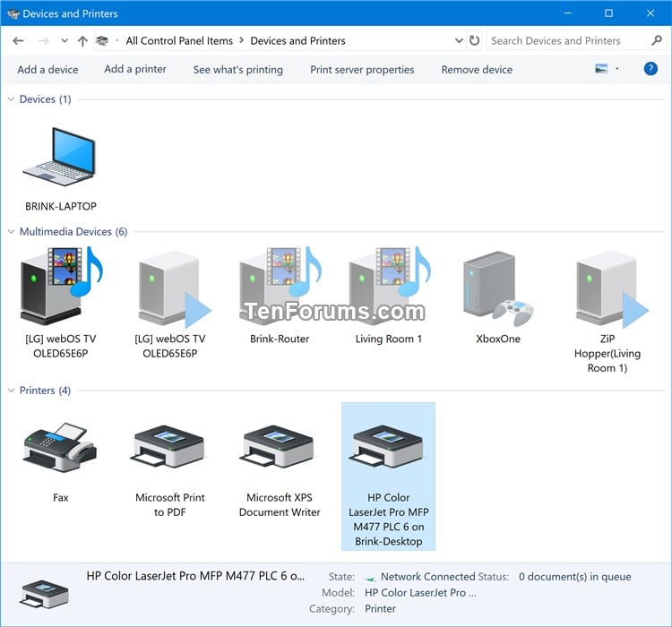Click the Refresh button in address bar
The width and height of the screenshot is (672, 627).
474,40
